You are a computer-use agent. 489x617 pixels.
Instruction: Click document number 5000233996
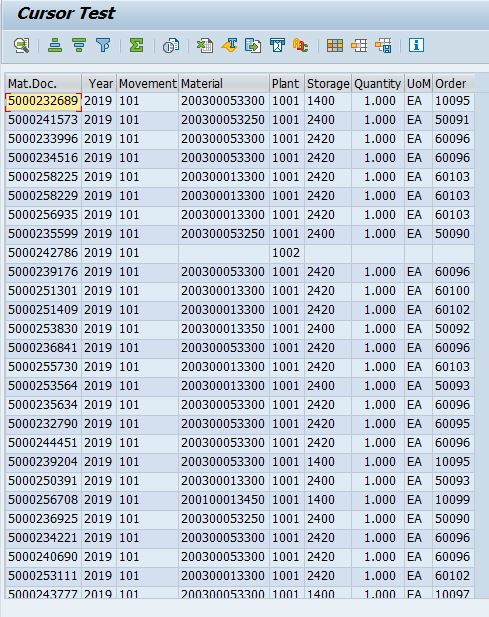pyautogui.click(x=43, y=139)
